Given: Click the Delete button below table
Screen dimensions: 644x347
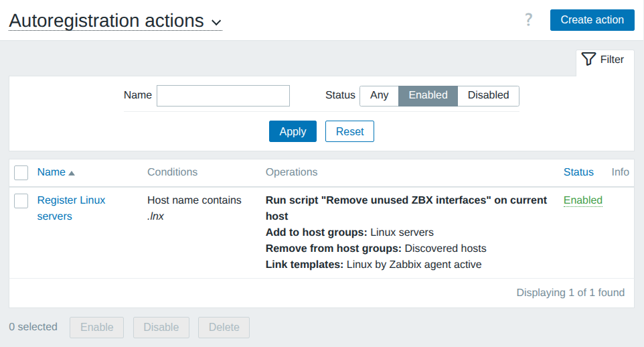Looking at the screenshot, I should [224, 328].
